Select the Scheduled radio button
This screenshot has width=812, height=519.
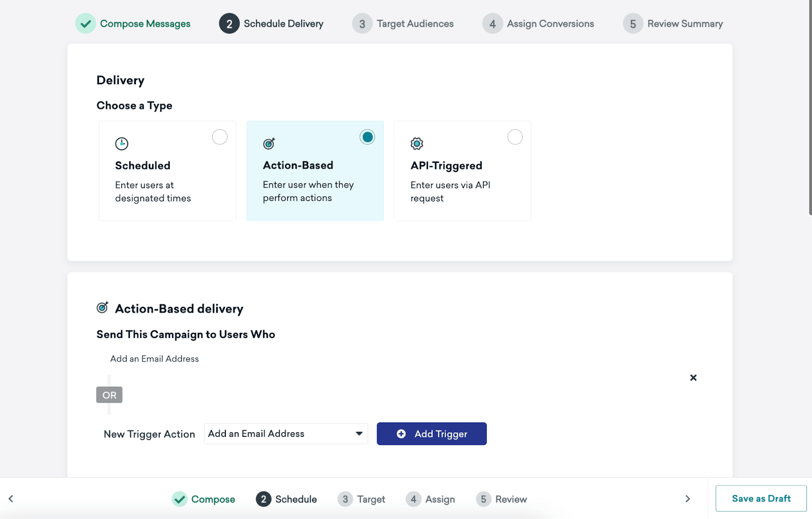coord(220,137)
